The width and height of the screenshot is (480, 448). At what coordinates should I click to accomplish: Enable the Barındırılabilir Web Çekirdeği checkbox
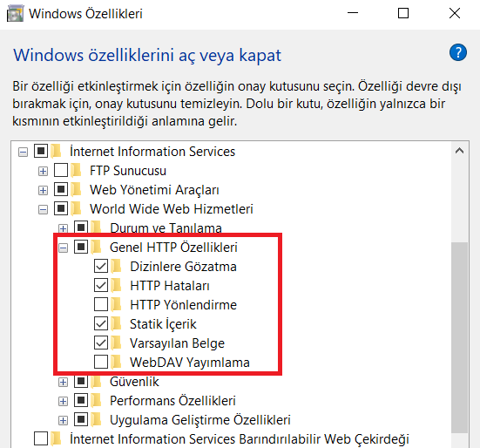coord(41,438)
